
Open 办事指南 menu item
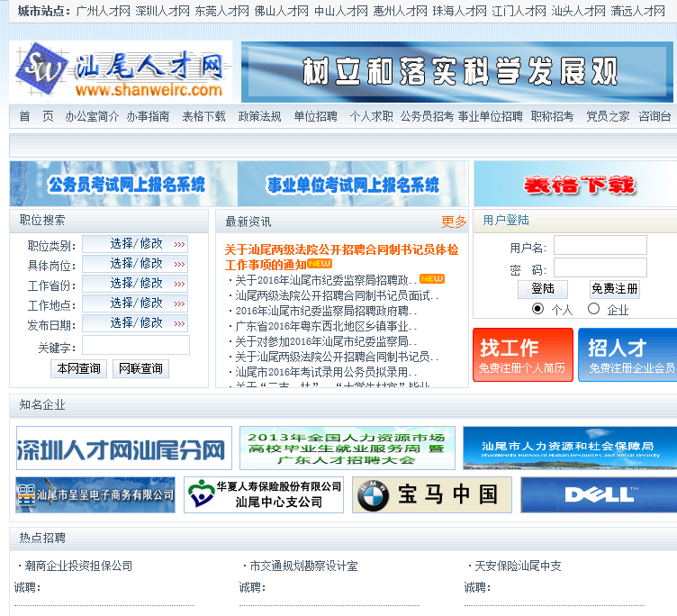click(x=148, y=117)
